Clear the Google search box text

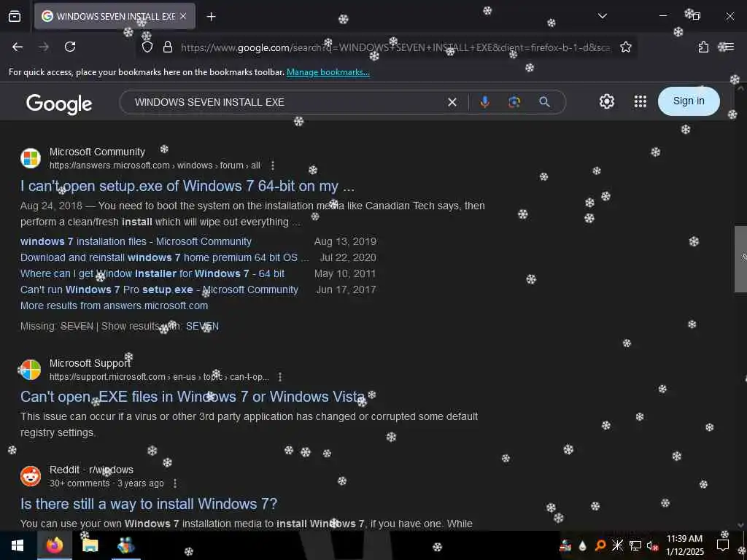click(452, 102)
